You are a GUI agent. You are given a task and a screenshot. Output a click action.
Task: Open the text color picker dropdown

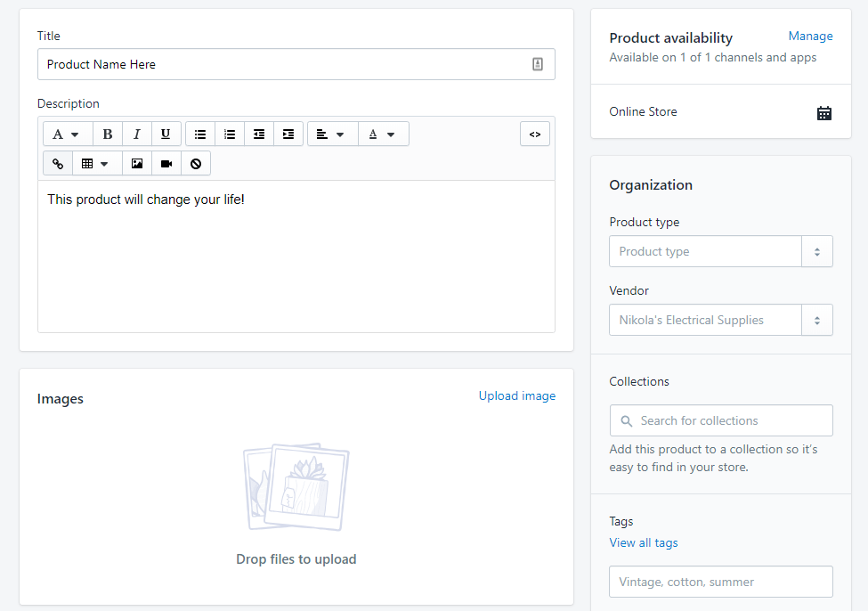384,134
